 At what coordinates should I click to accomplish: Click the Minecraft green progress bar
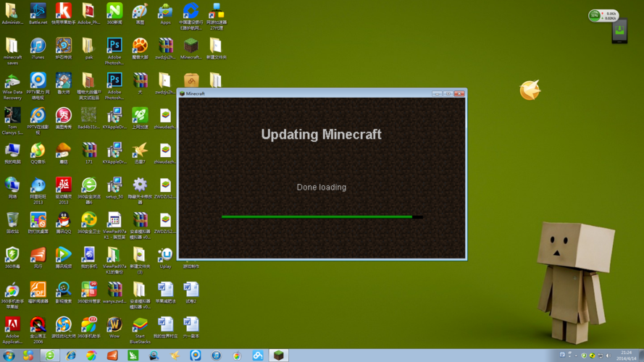(x=322, y=216)
